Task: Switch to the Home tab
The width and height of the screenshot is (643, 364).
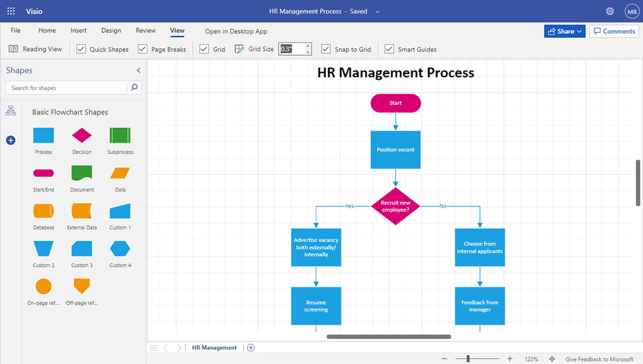Action: click(x=47, y=30)
